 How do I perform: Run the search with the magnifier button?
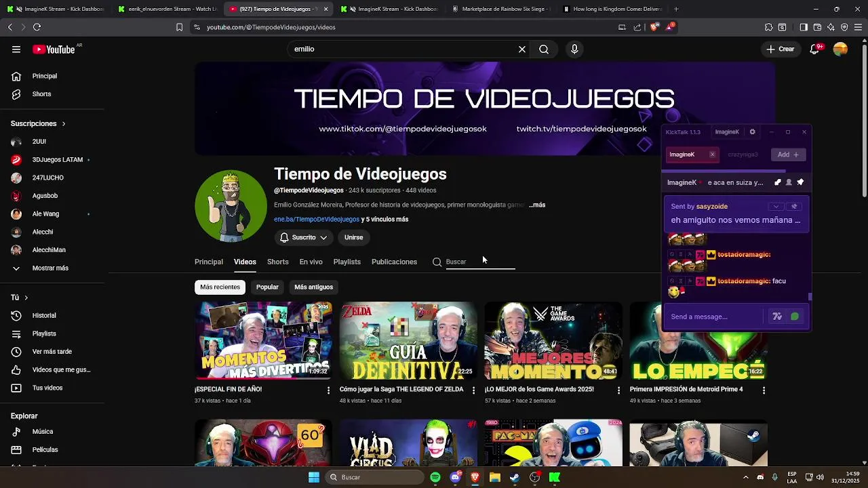[544, 49]
